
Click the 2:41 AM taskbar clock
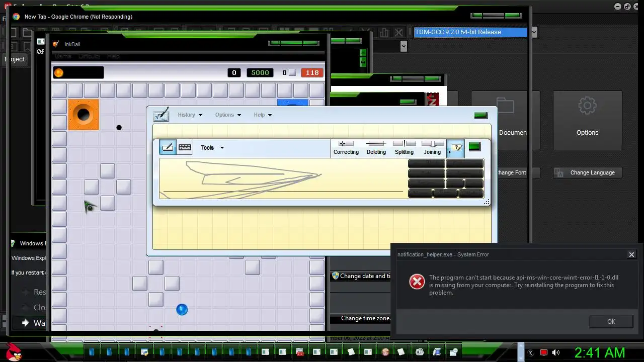(x=600, y=352)
